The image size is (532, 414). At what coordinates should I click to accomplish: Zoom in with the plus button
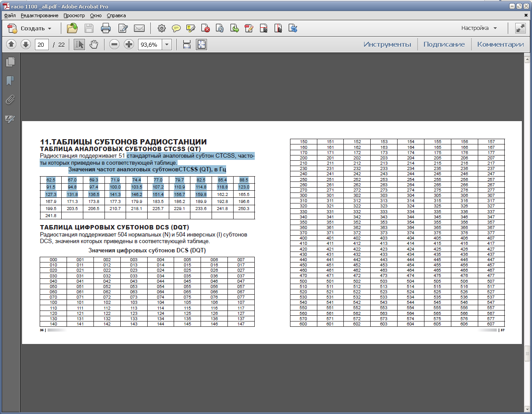129,44
